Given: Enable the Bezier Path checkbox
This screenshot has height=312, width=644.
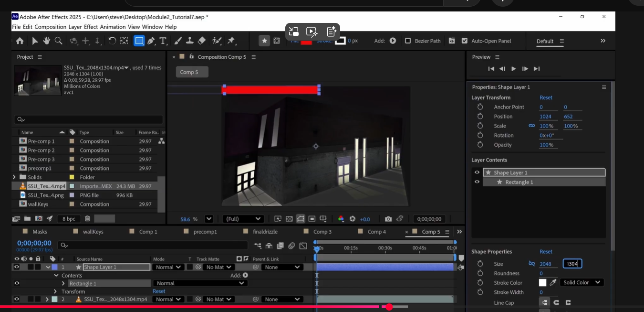Looking at the screenshot, I should point(408,41).
